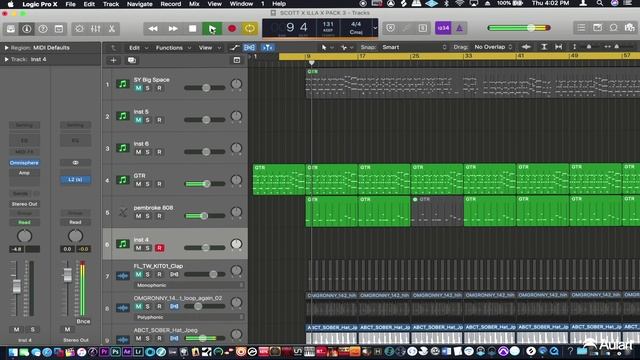Open the File menu
640x360 pixels.
tap(71, 4)
